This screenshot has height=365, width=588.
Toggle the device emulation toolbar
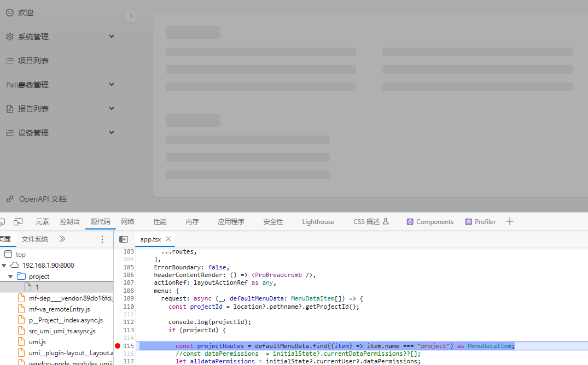[18, 221]
